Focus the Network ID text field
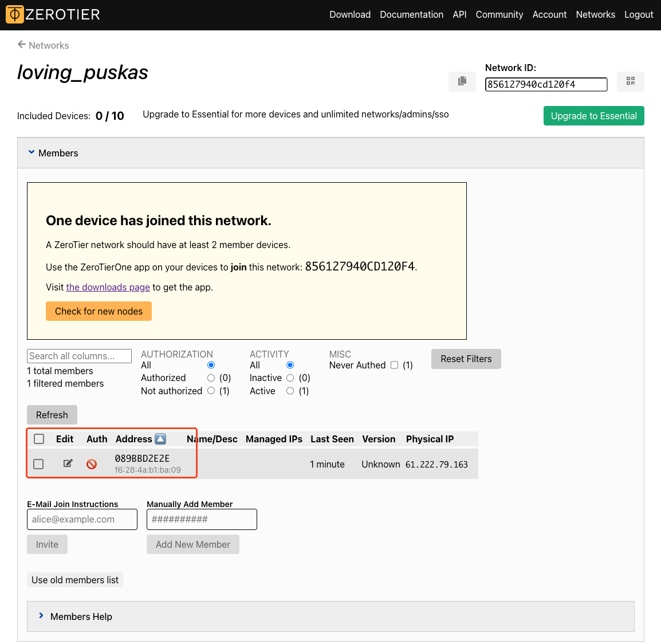Image resolution: width=661 pixels, height=644 pixels. [546, 84]
